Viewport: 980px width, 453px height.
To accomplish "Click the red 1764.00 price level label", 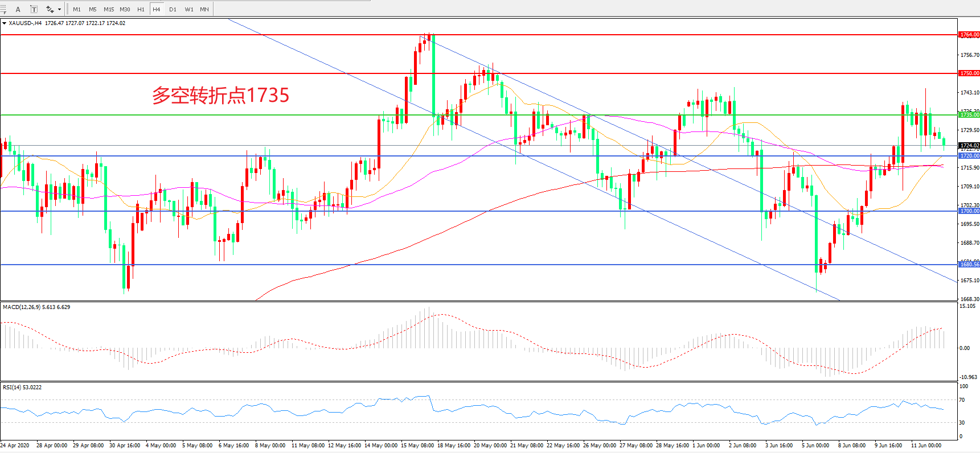I will pyautogui.click(x=969, y=35).
